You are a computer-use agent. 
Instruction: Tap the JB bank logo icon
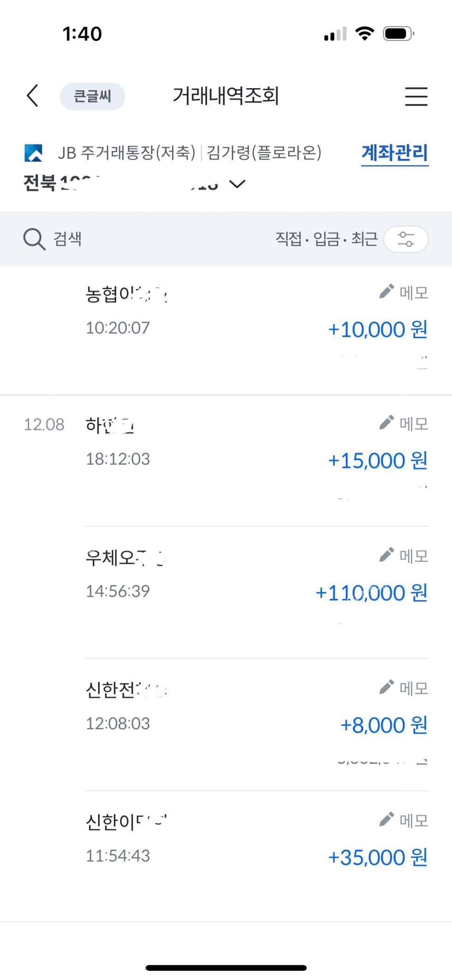(34, 153)
